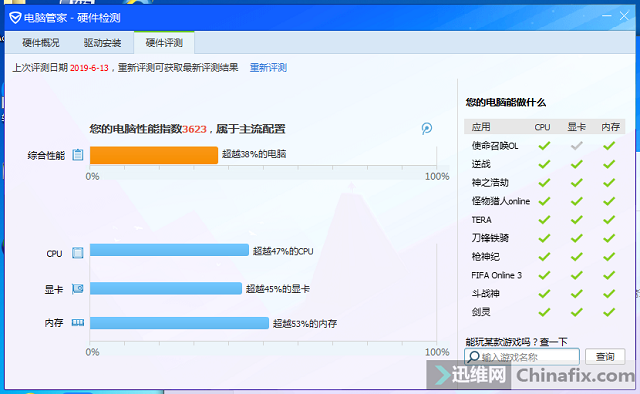Click the blue CPU score bar
The width and height of the screenshot is (640, 394).
coord(169,250)
